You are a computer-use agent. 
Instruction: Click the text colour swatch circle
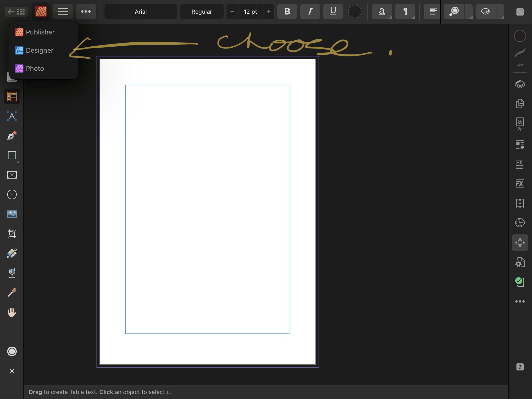coord(355,11)
